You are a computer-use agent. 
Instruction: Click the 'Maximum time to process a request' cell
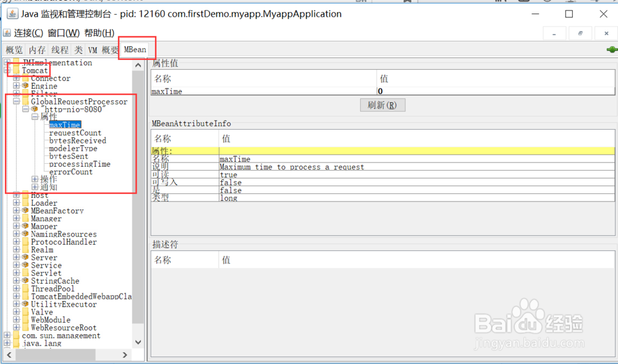coord(417,167)
